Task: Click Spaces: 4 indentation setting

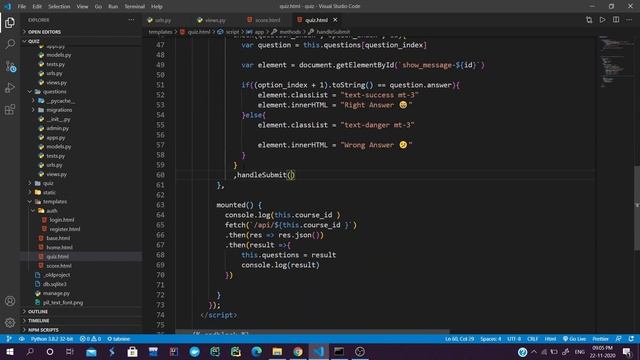Action: (490, 339)
